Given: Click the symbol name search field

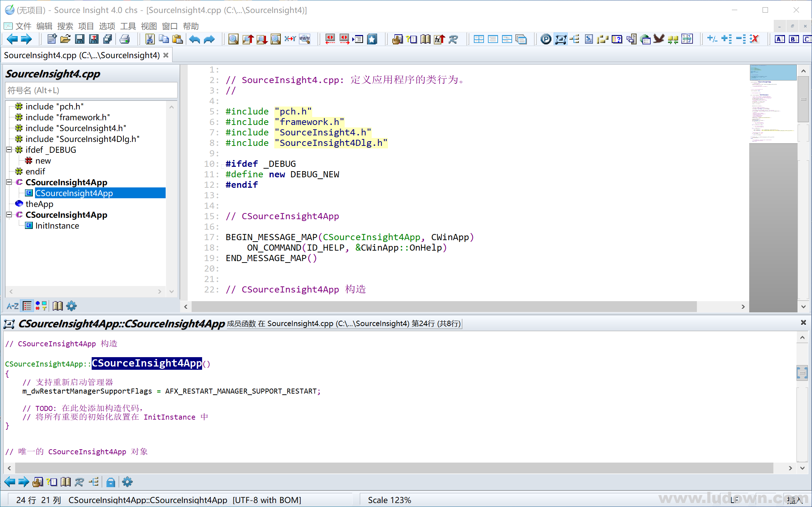Looking at the screenshot, I should click(91, 90).
